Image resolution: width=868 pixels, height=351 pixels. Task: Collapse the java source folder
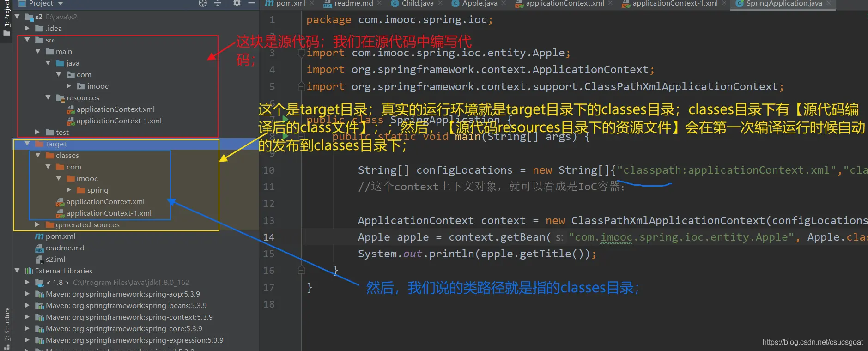(x=48, y=63)
